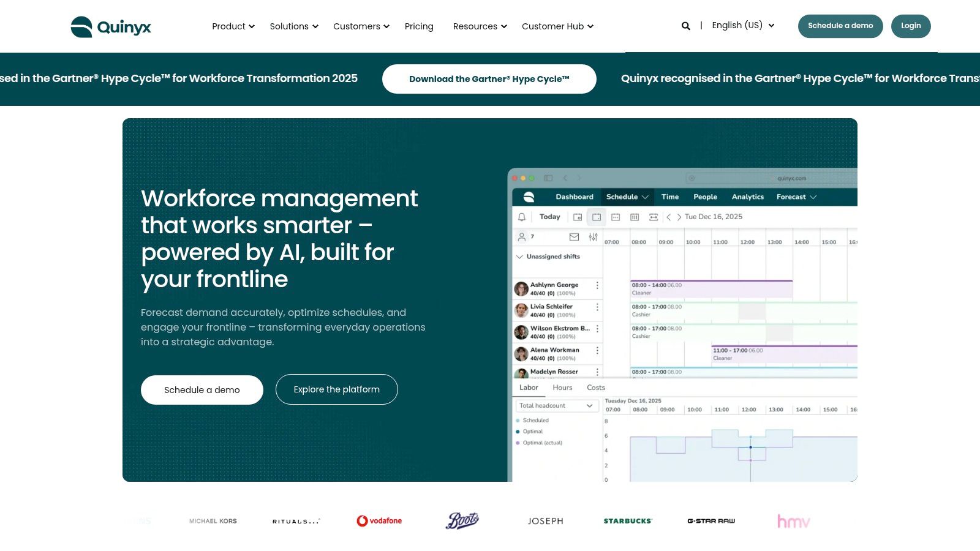980x551 pixels.
Task: Open the options dots for Wilson Ekstrom
Action: pyautogui.click(x=597, y=329)
